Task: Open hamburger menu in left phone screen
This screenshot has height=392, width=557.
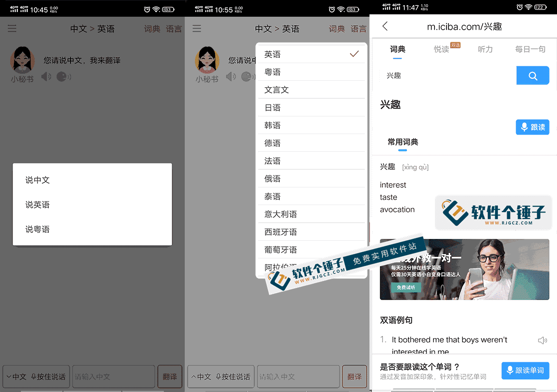Action: click(12, 29)
